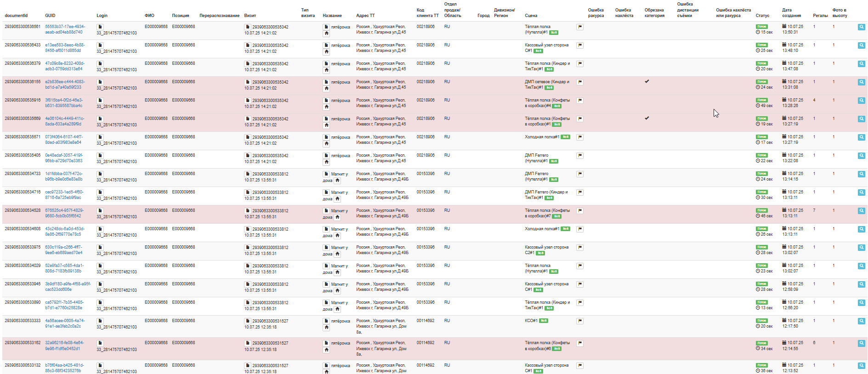
Task: Open GUID link e13ee583-8eec-4b88
Action: (65, 48)
